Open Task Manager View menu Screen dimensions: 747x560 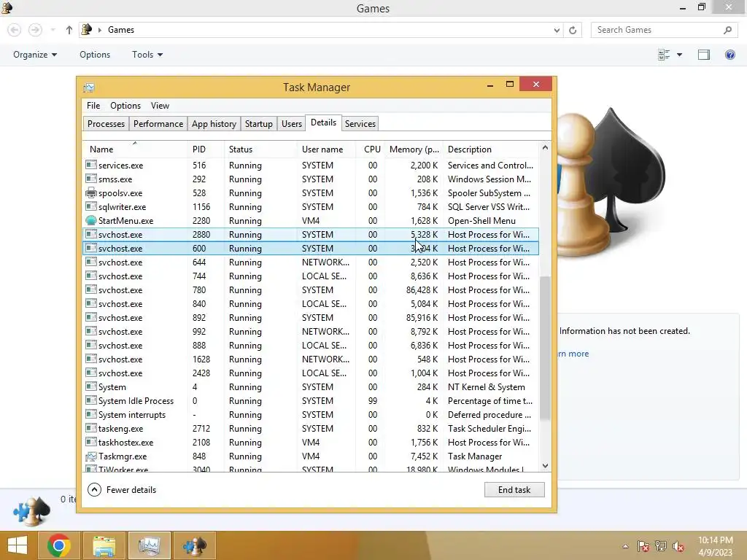[x=160, y=106]
